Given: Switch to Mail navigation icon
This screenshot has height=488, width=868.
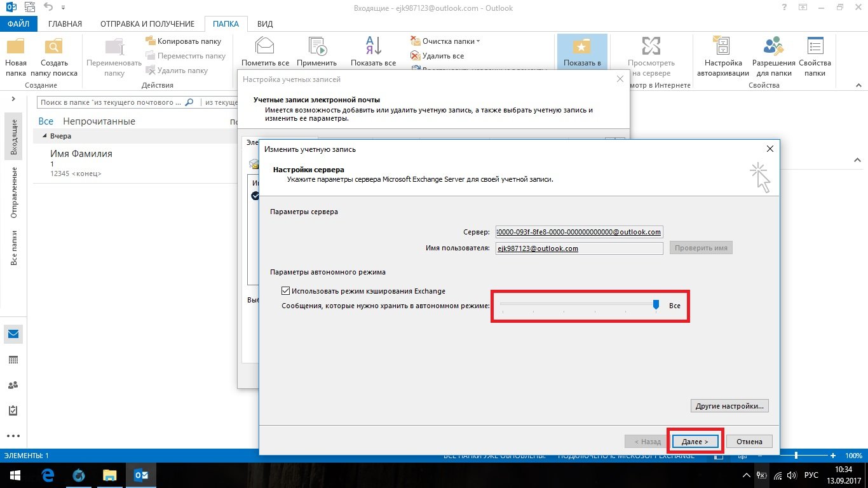Looking at the screenshot, I should (13, 334).
